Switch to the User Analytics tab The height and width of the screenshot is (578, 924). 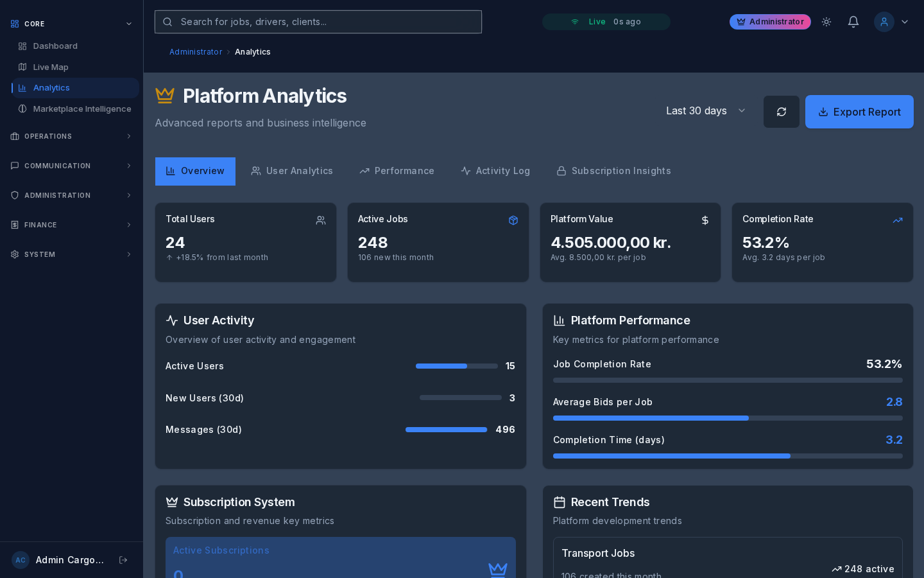(292, 171)
